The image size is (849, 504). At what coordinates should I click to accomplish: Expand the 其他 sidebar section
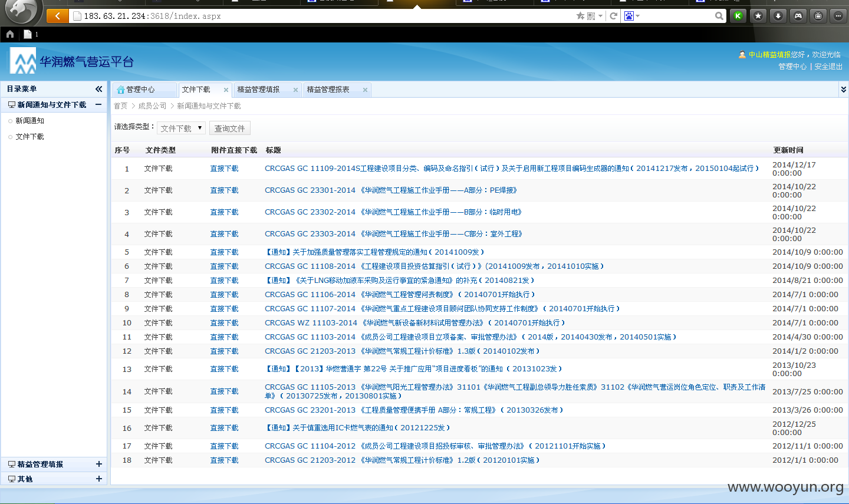(98, 479)
